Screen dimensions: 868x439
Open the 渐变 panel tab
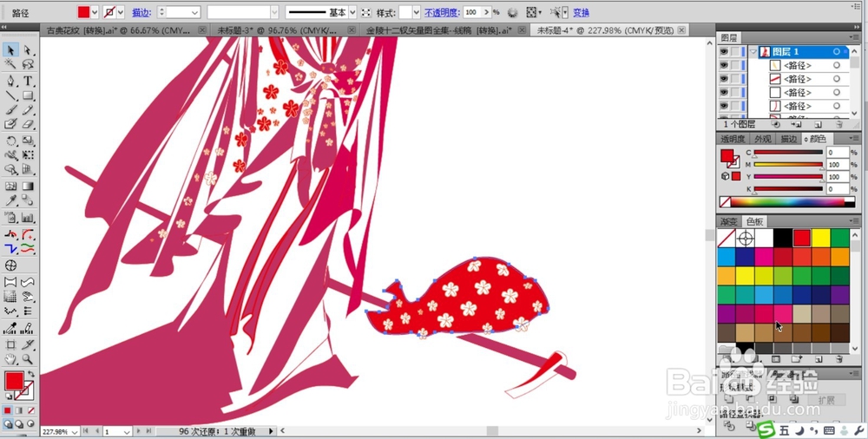click(728, 221)
